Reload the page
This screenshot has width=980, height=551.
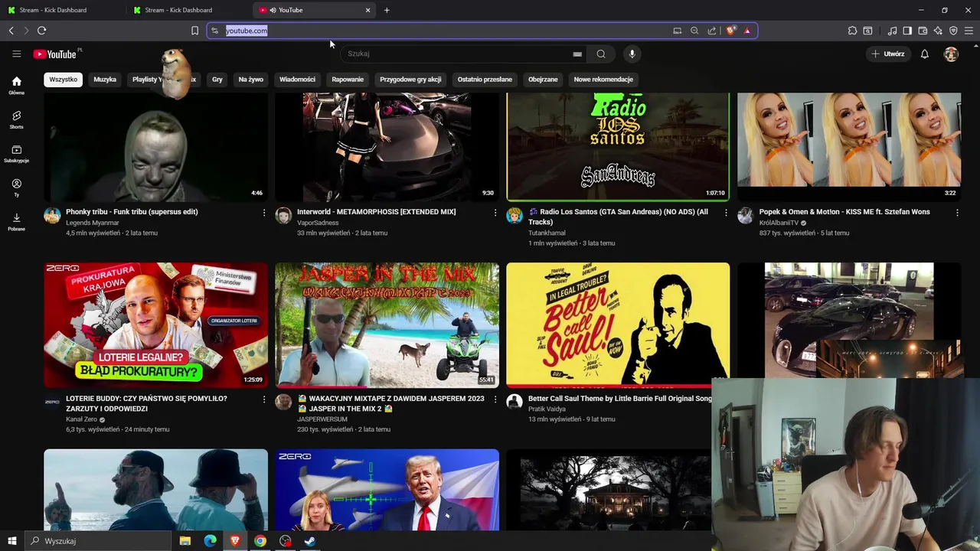point(41,31)
